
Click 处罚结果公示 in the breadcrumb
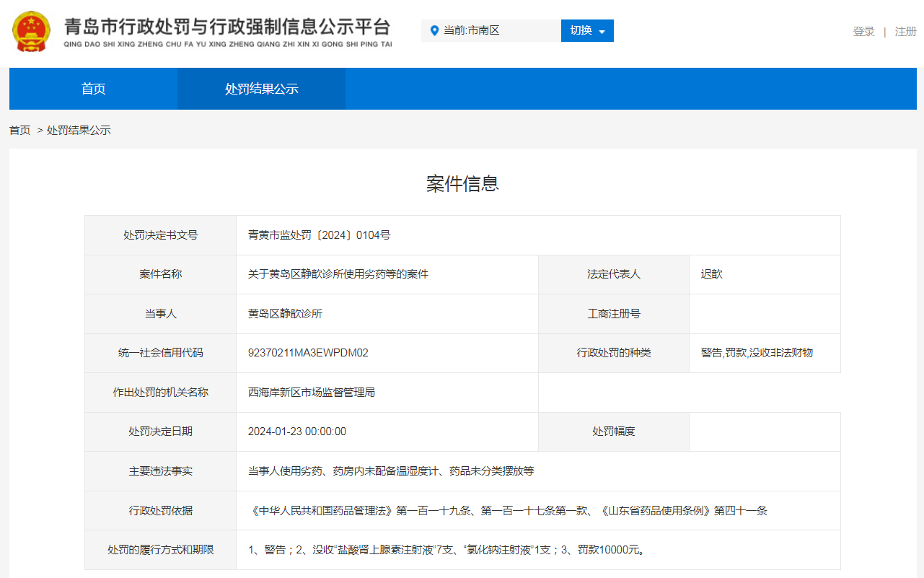click(79, 131)
